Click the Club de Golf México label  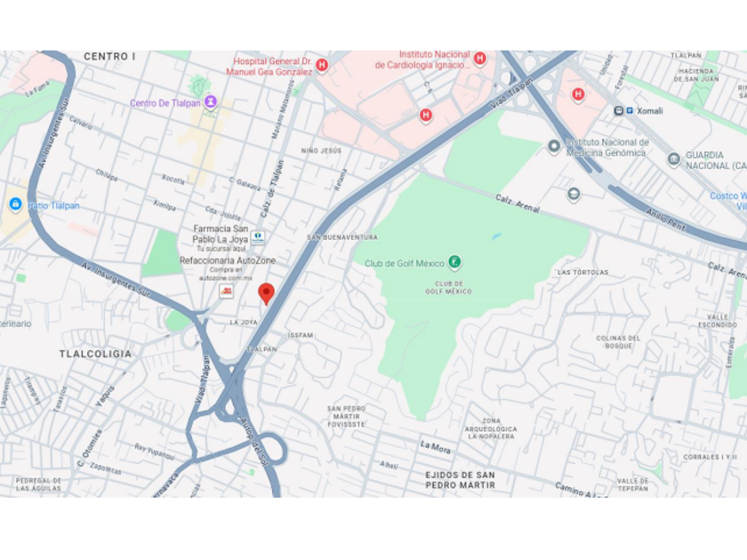405,263
